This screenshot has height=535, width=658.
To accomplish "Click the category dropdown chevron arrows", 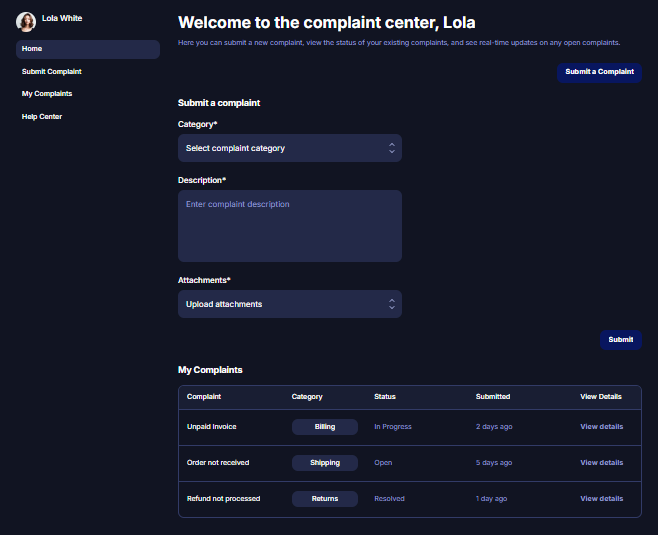I will pyautogui.click(x=392, y=148).
